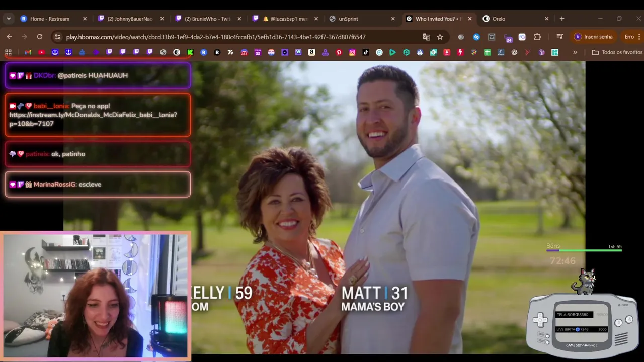644x362 pixels.
Task: Close the Home - Restream tab
Action: [x=85, y=19]
